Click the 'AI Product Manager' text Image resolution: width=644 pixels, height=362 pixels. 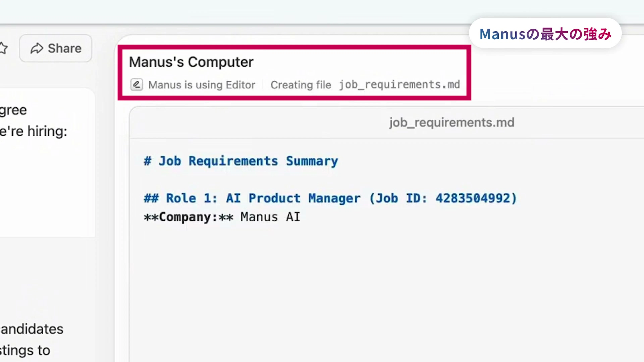point(293,198)
